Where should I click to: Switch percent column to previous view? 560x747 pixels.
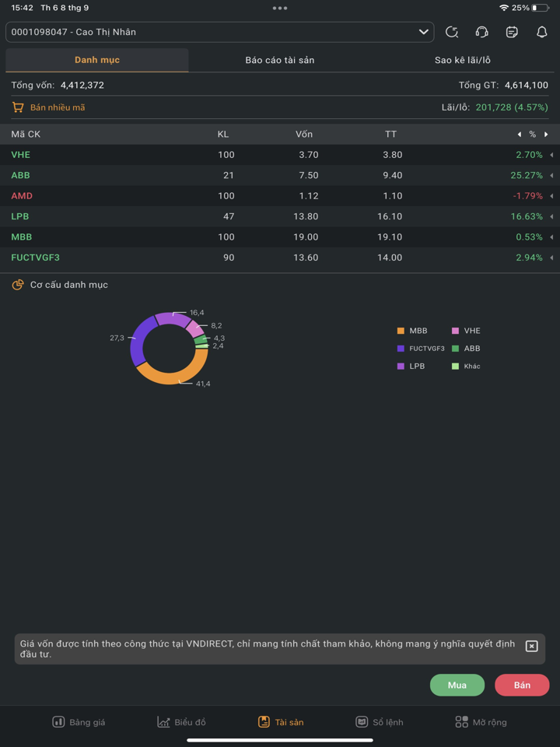click(x=520, y=135)
